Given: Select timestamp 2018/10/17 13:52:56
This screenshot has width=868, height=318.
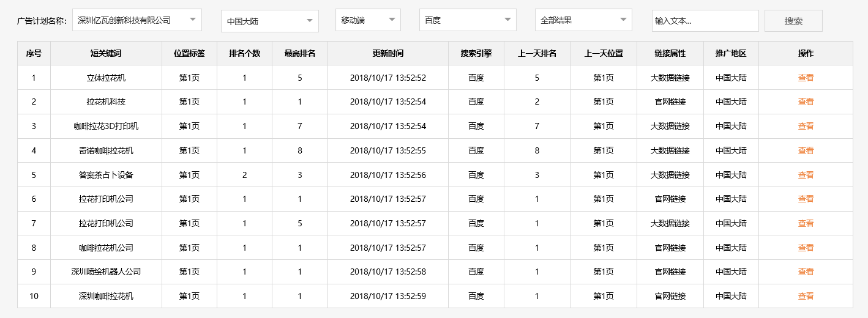Looking at the screenshot, I should (x=388, y=175).
